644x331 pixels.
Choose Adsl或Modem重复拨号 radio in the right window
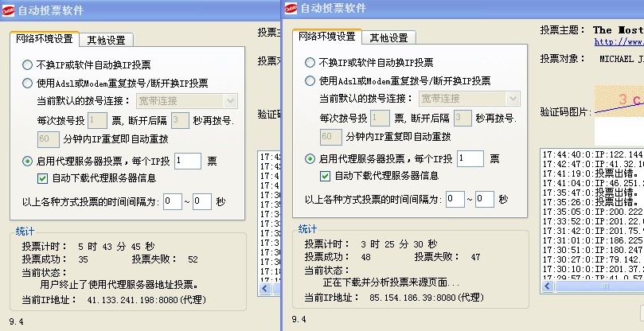[x=310, y=80]
